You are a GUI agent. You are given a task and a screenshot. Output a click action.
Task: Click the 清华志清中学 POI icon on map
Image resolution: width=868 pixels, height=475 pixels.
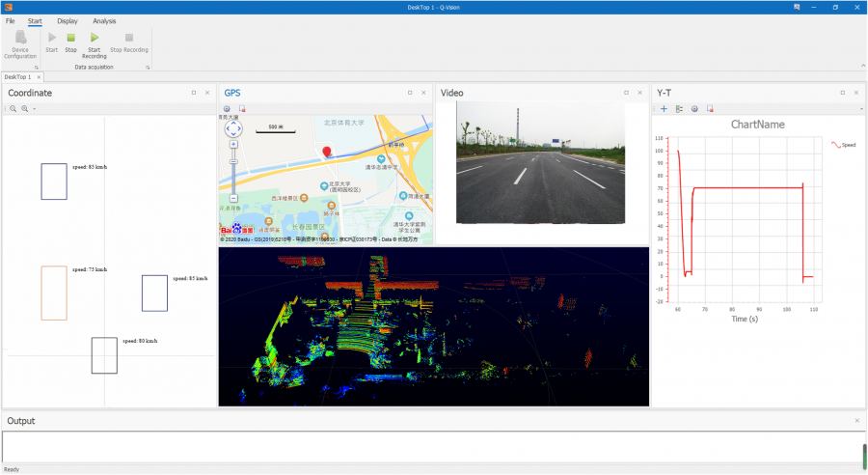click(x=381, y=159)
